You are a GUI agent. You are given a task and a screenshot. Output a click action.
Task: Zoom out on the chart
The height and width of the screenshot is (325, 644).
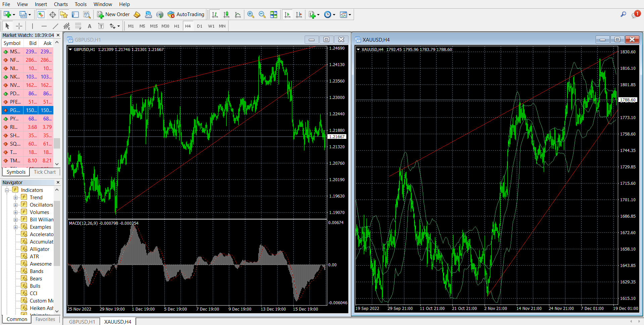click(262, 14)
